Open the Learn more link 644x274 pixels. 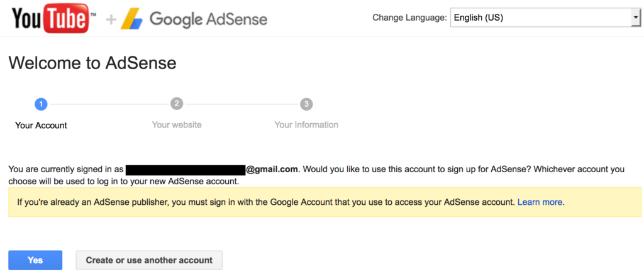(x=540, y=202)
